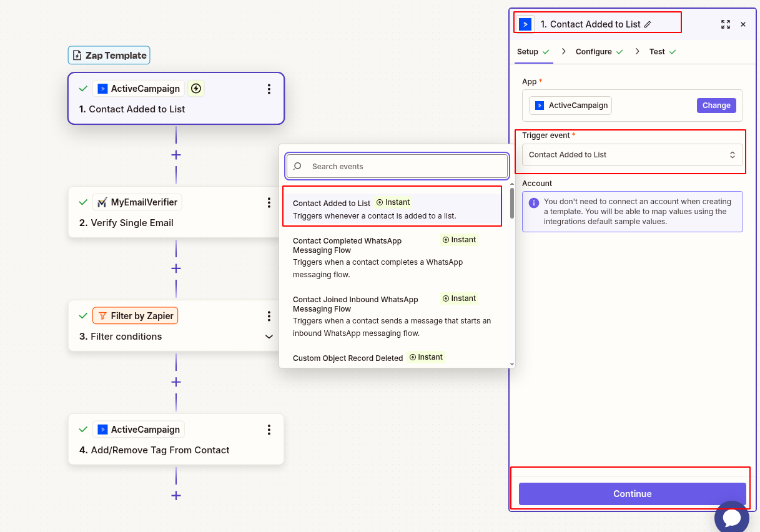Open the chat support bubble
Viewport: 760px width, 532px height.
coord(731,517)
